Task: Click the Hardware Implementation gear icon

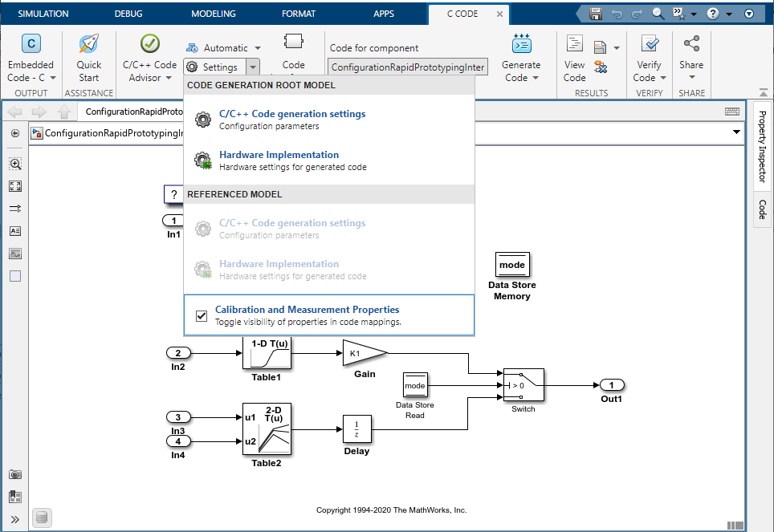Action: 203,159
